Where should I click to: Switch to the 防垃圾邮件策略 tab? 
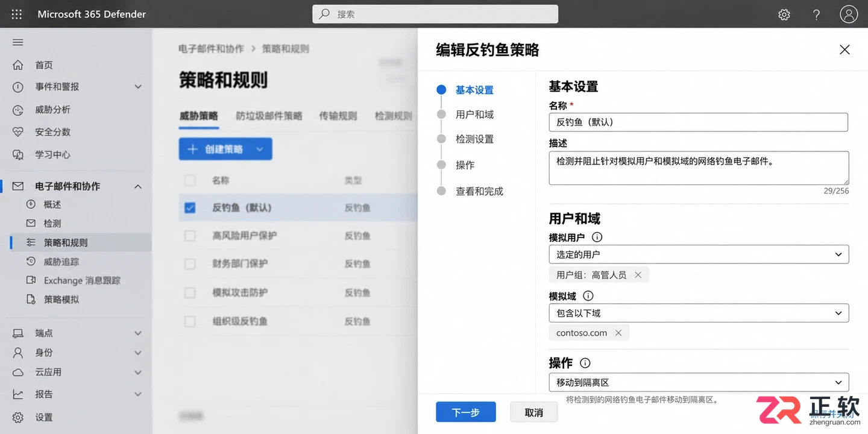click(269, 116)
